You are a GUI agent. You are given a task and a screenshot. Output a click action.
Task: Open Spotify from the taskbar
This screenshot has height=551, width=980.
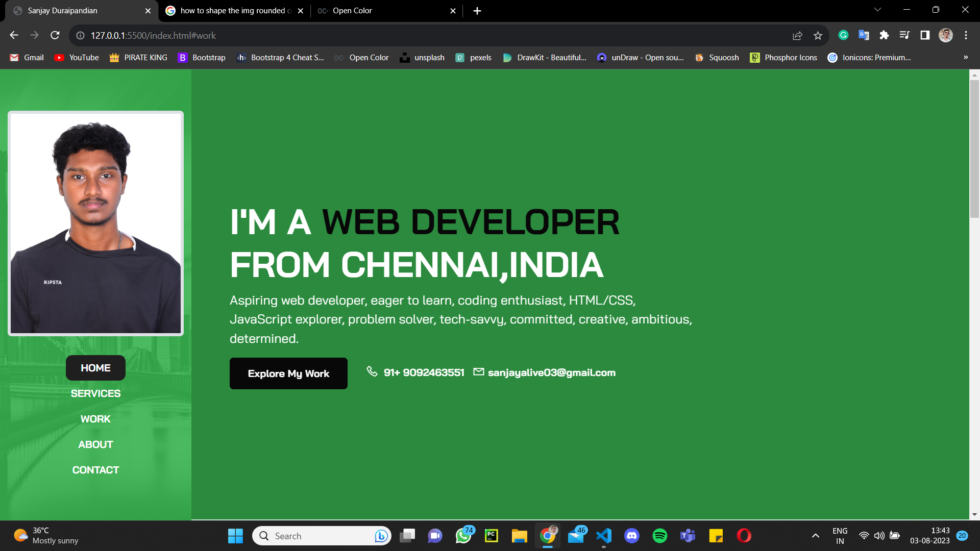click(x=660, y=536)
